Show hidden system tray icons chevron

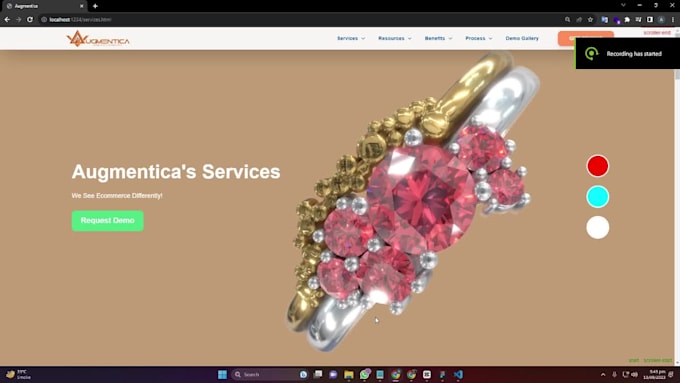pos(603,374)
